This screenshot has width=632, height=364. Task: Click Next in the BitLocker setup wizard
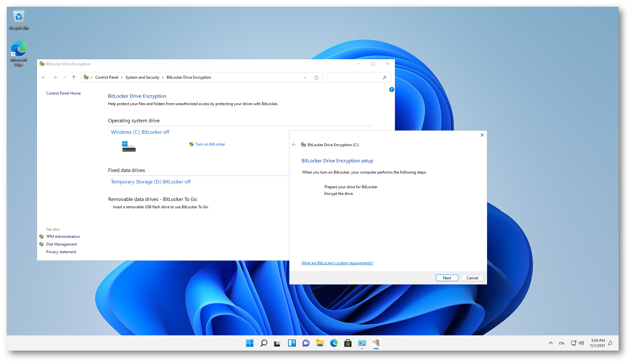pyautogui.click(x=447, y=278)
